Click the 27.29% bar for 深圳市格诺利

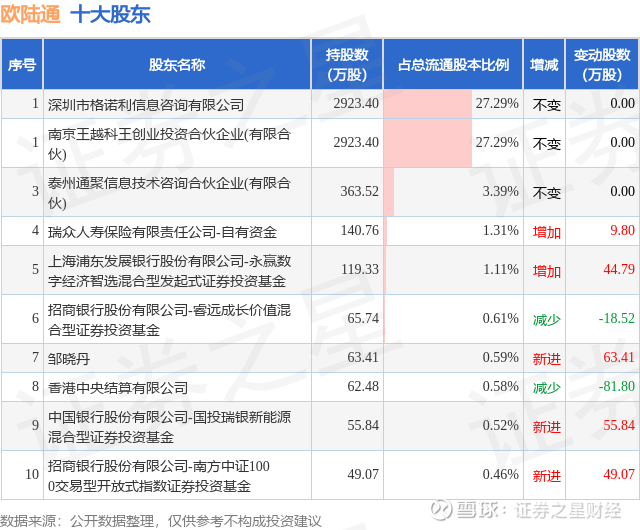pos(428,104)
